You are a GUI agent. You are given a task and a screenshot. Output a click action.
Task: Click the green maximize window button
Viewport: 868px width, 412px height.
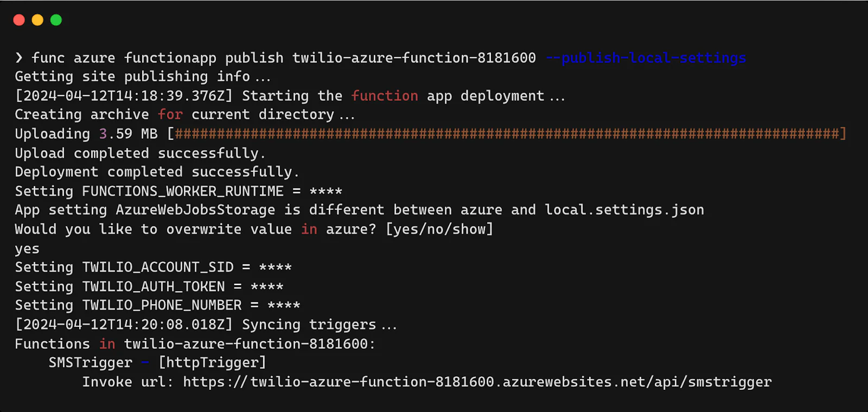point(56,20)
